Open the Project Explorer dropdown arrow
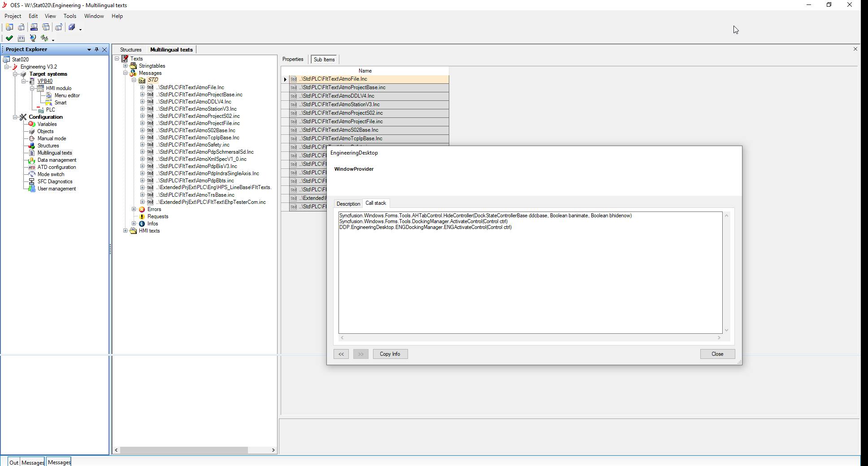 click(89, 50)
